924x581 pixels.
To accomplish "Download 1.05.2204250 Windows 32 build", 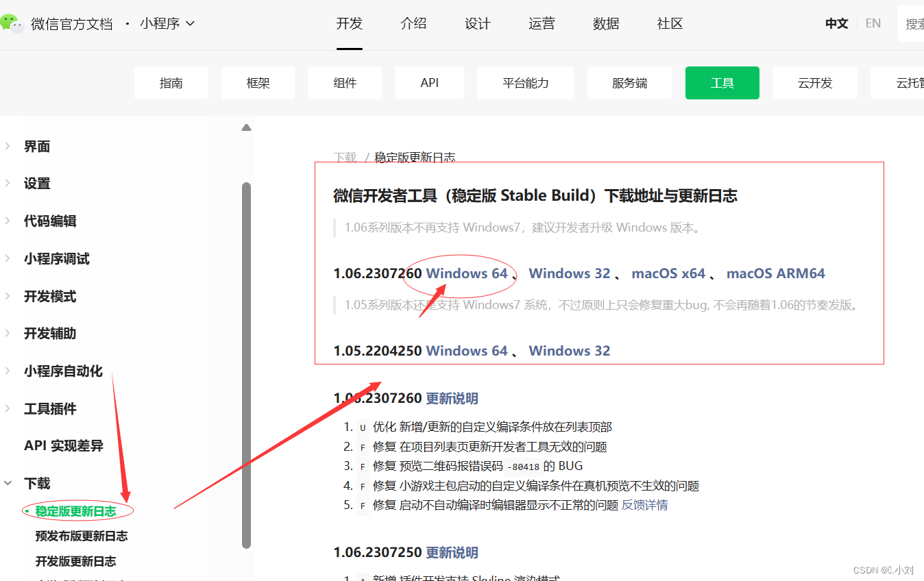I will (x=570, y=351).
